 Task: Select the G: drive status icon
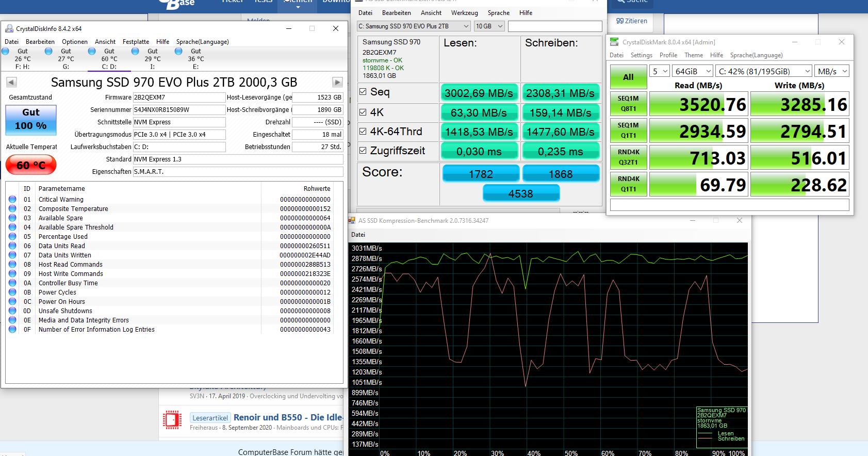click(49, 51)
